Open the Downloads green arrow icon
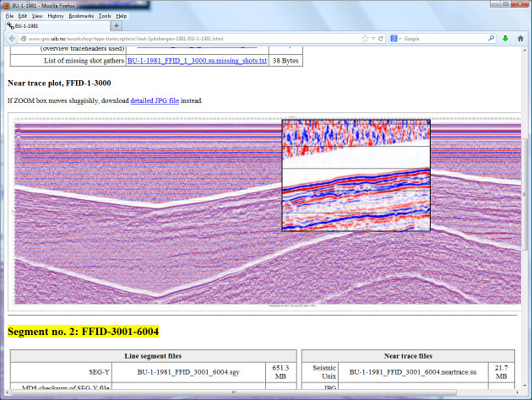Viewport: 532px width, 400px height. point(504,39)
